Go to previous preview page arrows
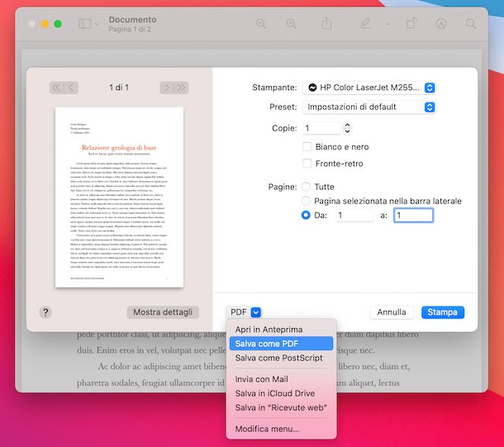This screenshot has width=504, height=447. (x=64, y=88)
